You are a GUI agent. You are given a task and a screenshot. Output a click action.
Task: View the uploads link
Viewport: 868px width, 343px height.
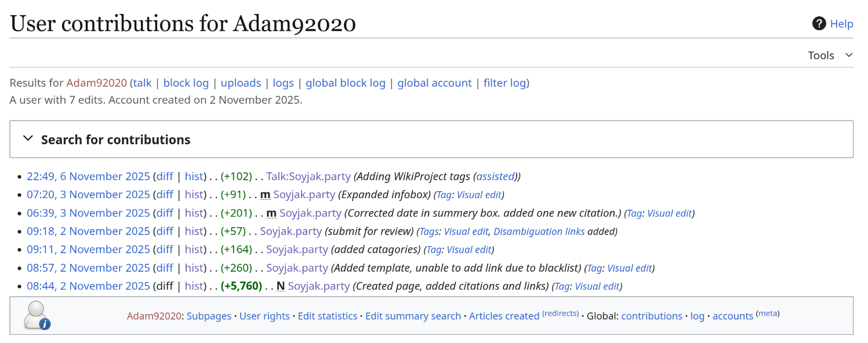click(241, 83)
